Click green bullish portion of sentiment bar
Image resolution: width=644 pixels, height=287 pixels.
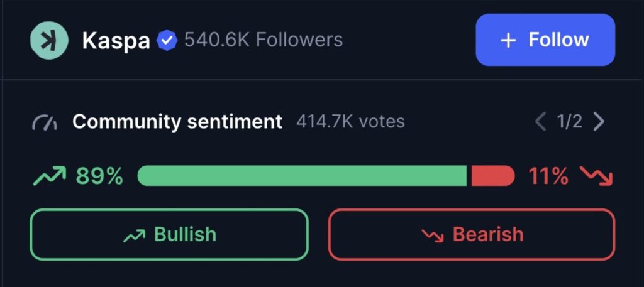(302, 176)
